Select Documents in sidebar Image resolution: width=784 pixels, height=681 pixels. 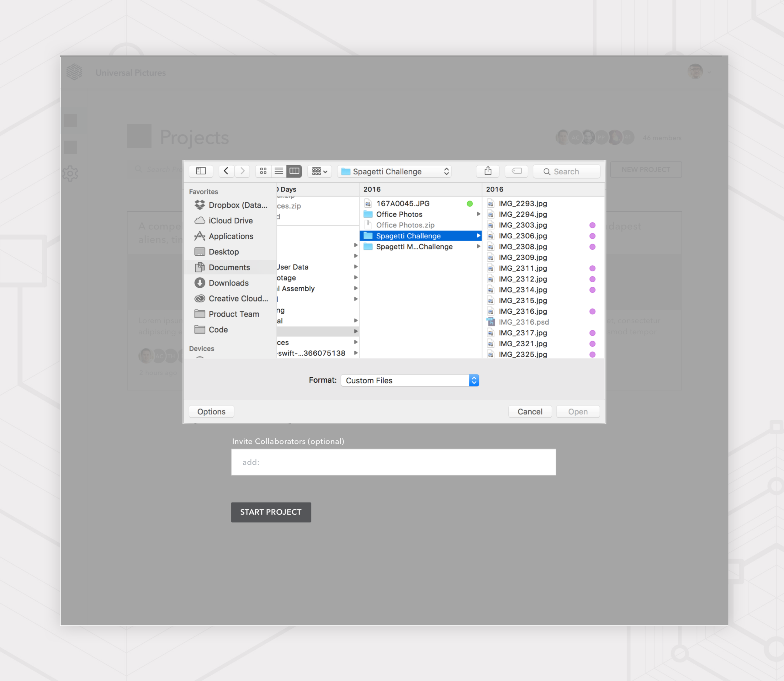(230, 267)
